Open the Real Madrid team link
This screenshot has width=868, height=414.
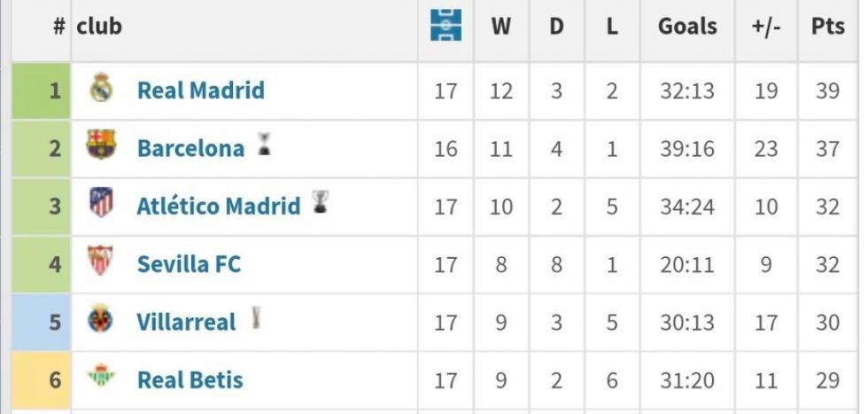click(200, 90)
